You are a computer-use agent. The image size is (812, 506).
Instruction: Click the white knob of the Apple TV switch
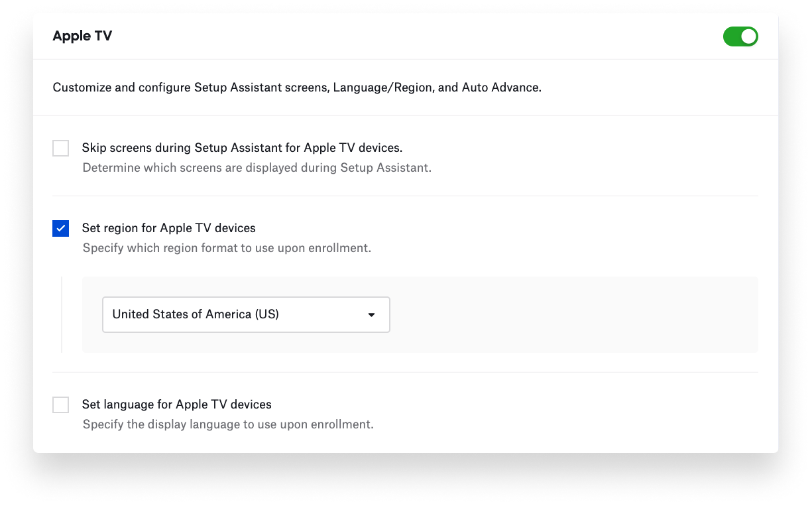(x=748, y=36)
